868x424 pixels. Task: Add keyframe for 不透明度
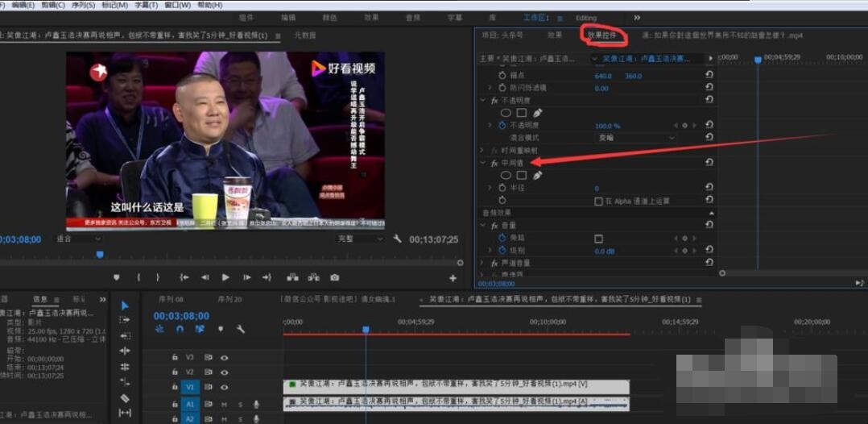pyautogui.click(x=684, y=125)
